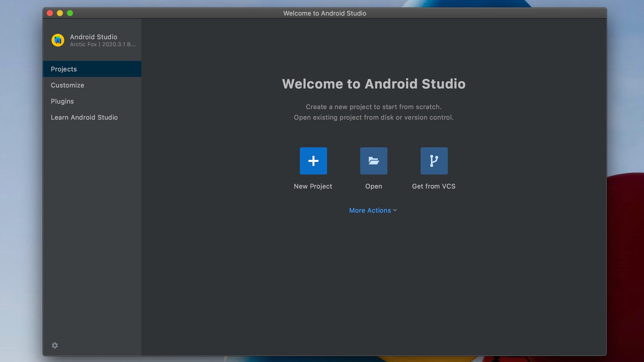Click the New Project plus icon

313,161
